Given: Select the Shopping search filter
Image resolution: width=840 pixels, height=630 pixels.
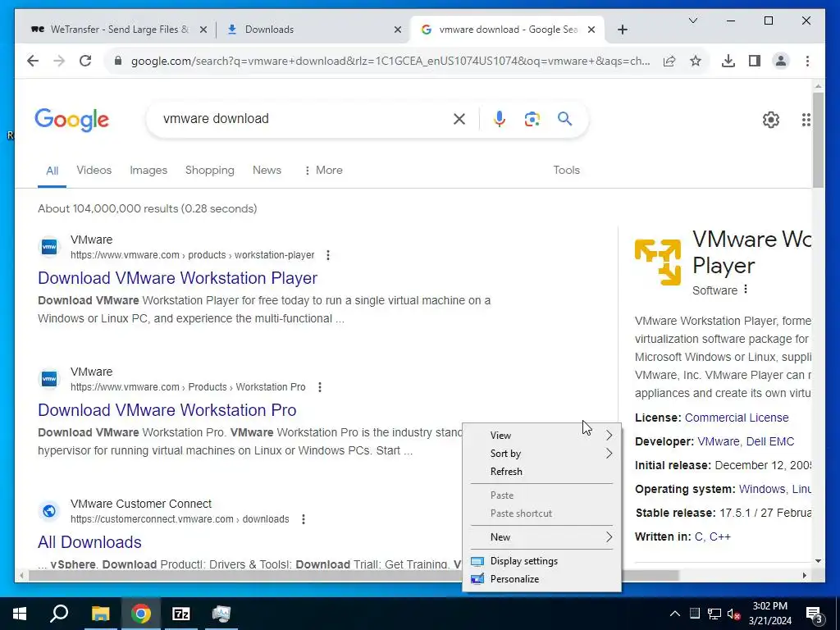Looking at the screenshot, I should point(209,170).
